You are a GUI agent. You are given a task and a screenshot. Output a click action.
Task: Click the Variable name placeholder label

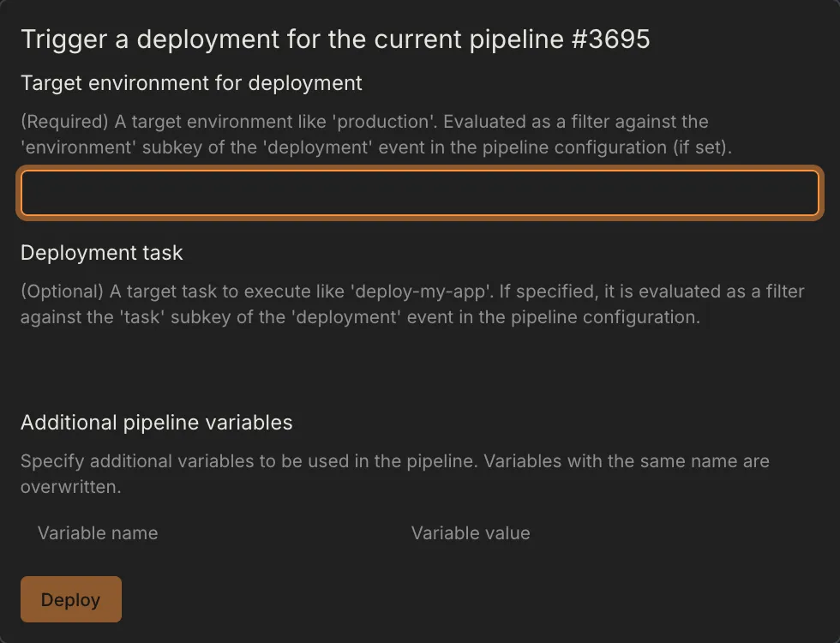pyautogui.click(x=97, y=533)
